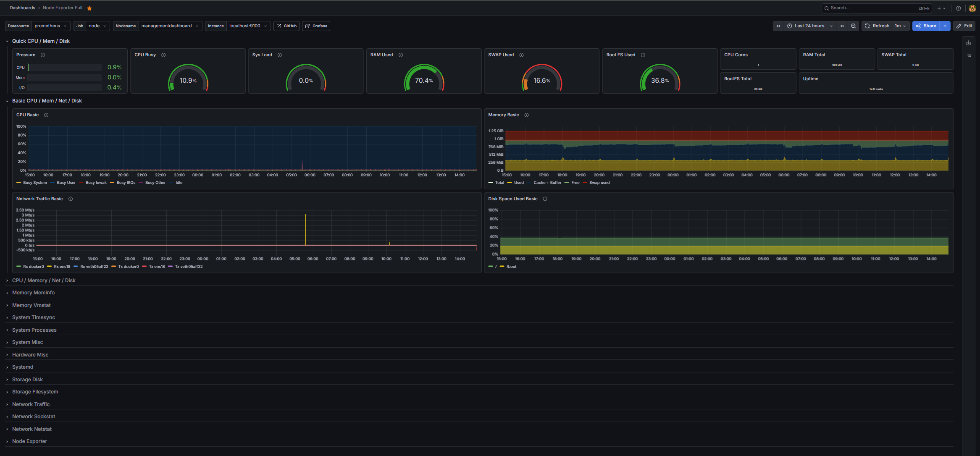Go to the Dashboards breadcrumb
The height and width of the screenshot is (456, 980).
point(22,8)
